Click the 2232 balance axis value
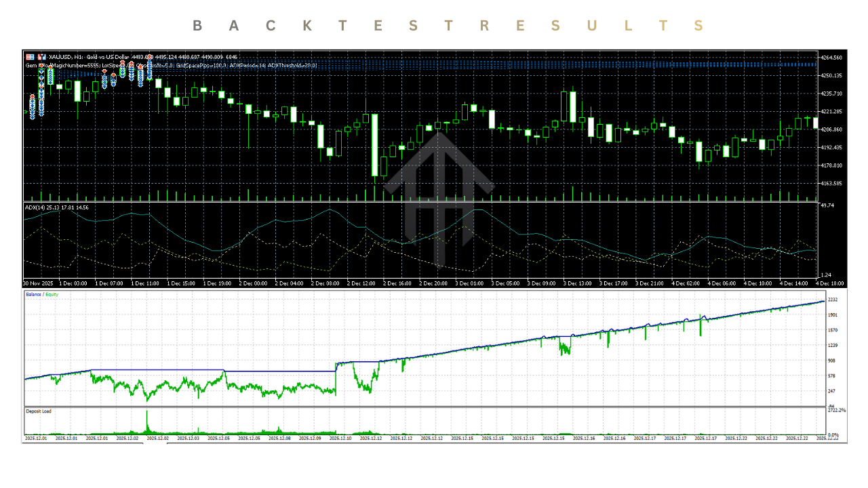 [832, 300]
